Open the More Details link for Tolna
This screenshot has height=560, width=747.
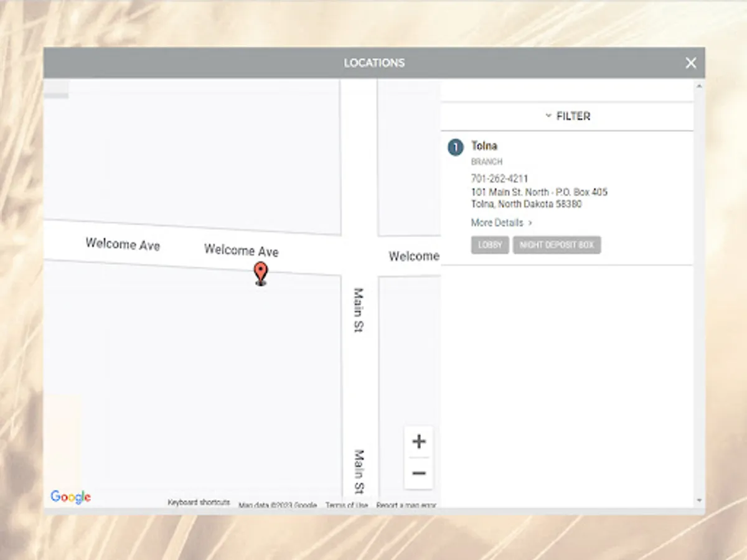pyautogui.click(x=496, y=223)
